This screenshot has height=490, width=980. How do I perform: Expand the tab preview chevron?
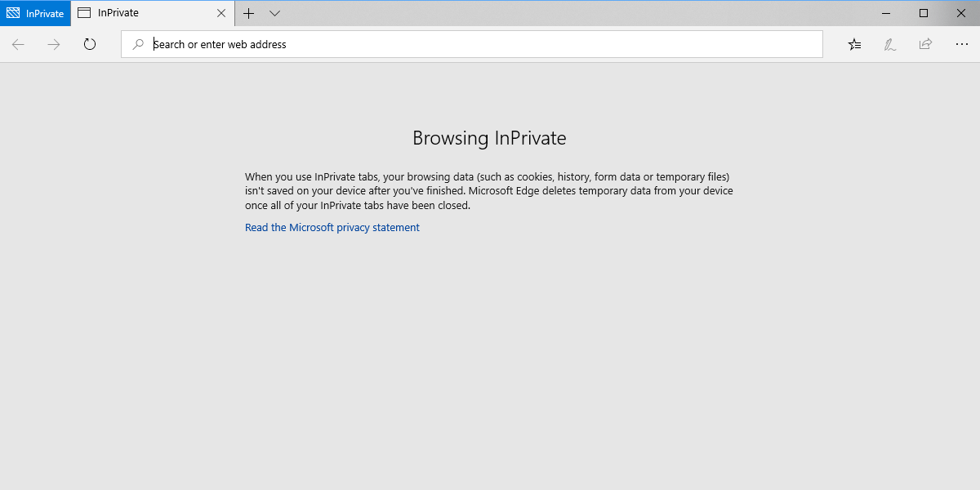tap(274, 13)
